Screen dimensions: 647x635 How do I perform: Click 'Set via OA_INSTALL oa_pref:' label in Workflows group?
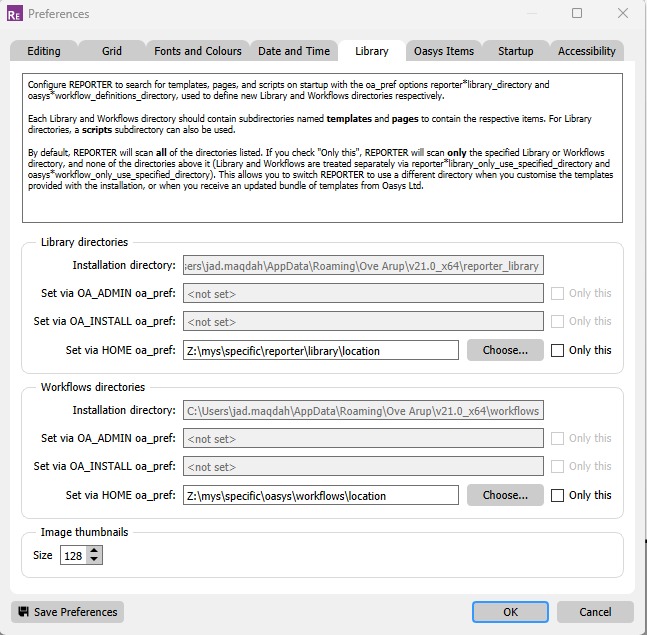104,466
